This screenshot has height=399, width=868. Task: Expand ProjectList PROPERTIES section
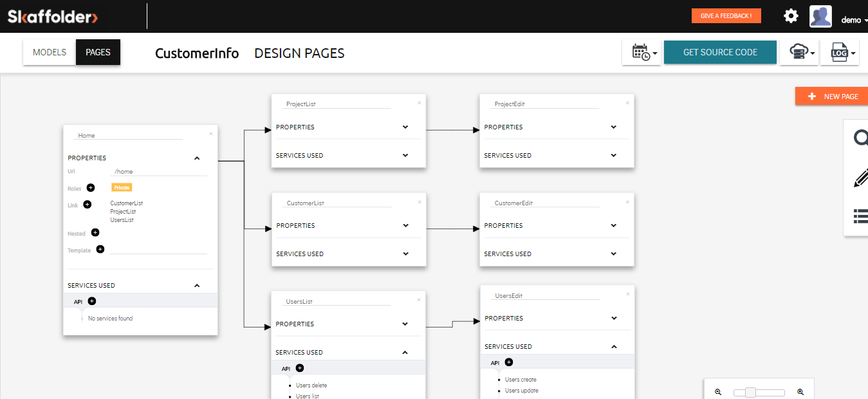coord(405,127)
